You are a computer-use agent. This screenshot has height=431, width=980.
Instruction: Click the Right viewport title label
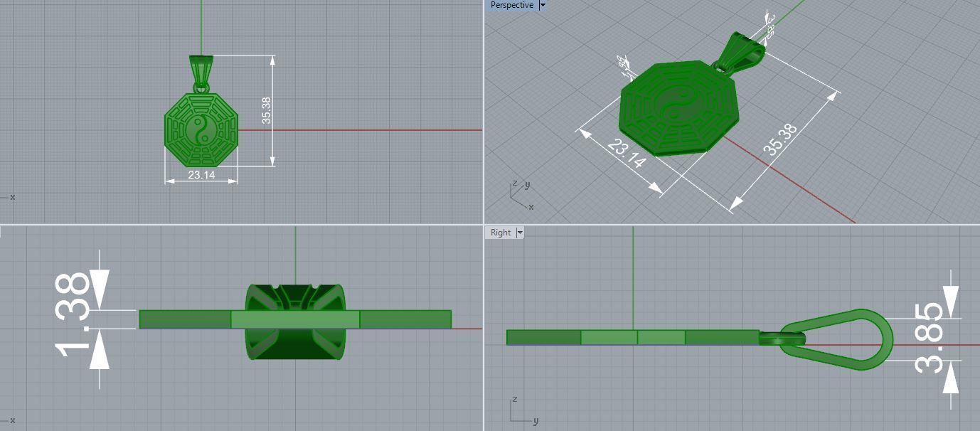[x=501, y=233]
